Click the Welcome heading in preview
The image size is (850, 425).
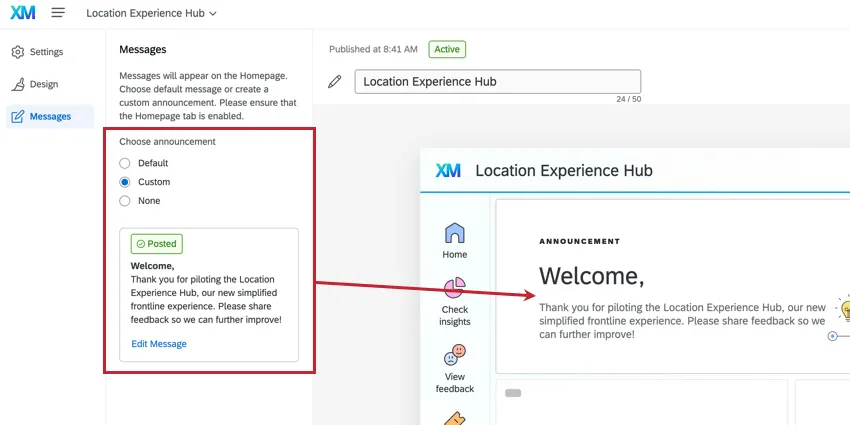coord(591,276)
